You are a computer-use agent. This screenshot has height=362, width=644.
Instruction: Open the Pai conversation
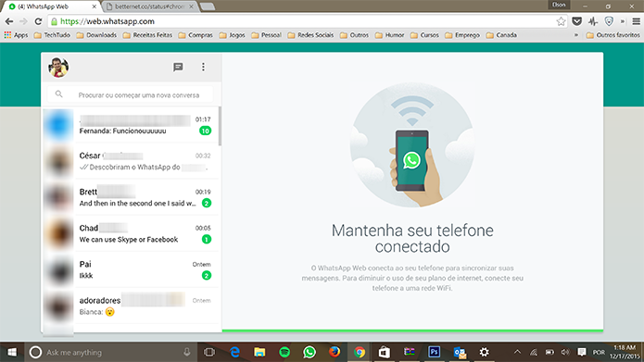point(131,269)
